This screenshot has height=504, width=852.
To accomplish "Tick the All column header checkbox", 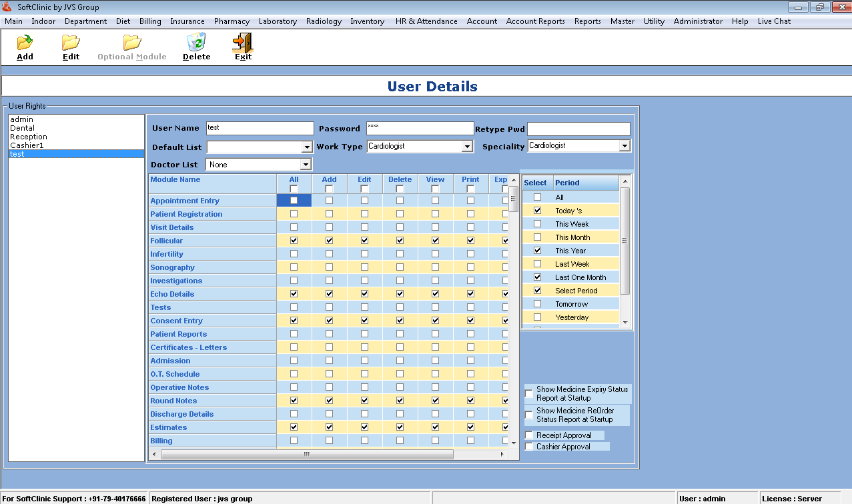I will tap(294, 189).
